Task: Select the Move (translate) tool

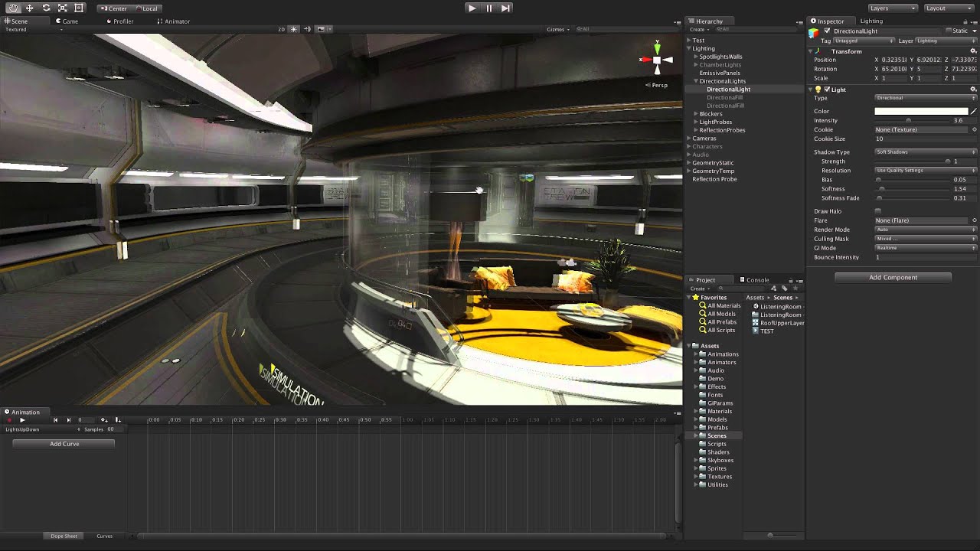Action: (29, 8)
